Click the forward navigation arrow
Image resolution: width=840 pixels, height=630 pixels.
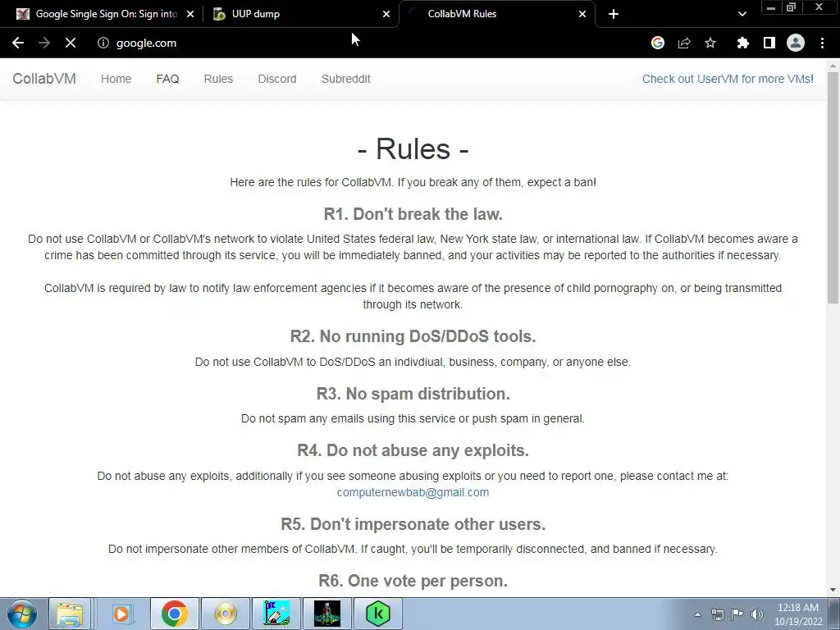coord(44,43)
